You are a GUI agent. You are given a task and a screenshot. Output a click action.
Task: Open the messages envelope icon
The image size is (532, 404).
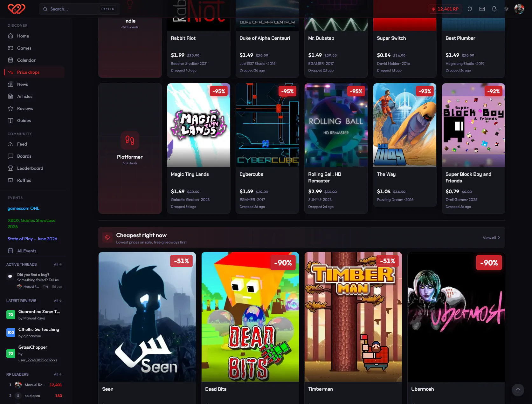482,9
